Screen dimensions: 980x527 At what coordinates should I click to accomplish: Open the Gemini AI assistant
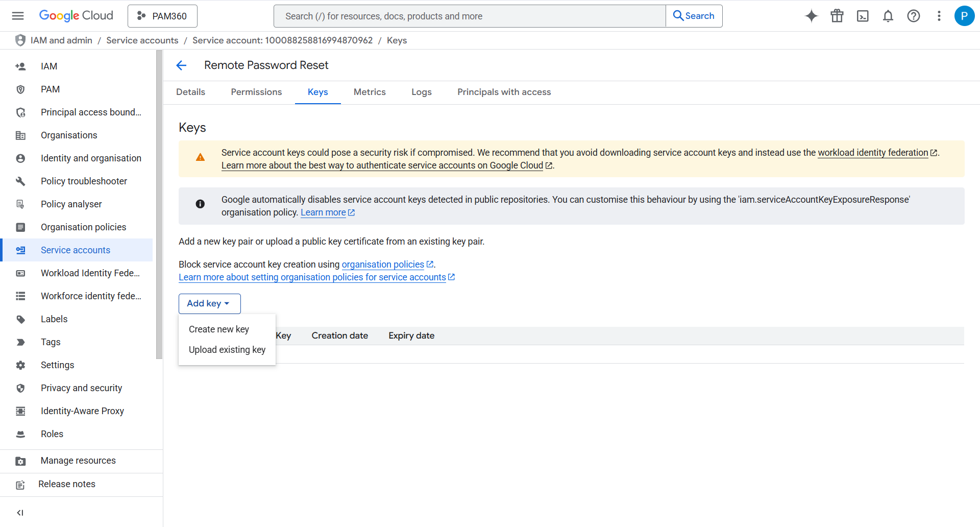[811, 16]
